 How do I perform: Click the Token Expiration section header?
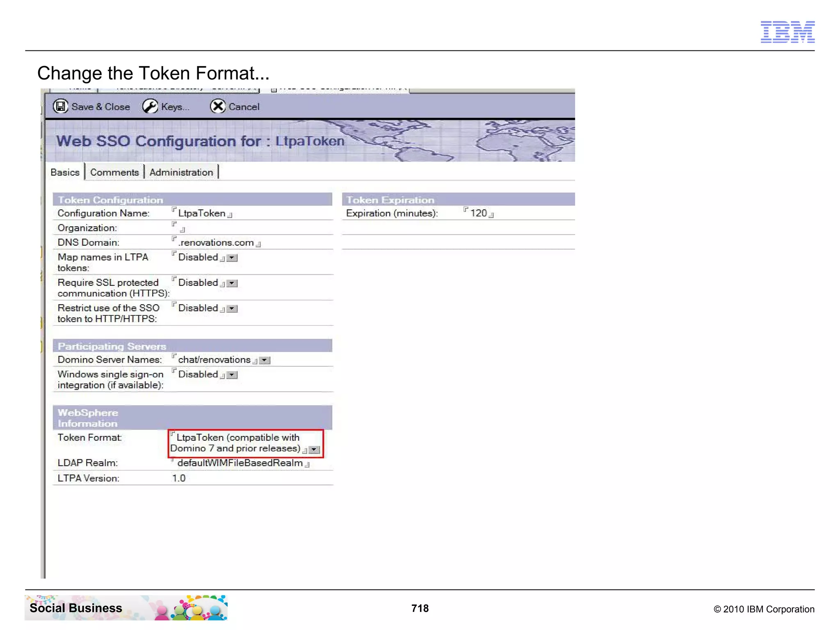pos(458,200)
